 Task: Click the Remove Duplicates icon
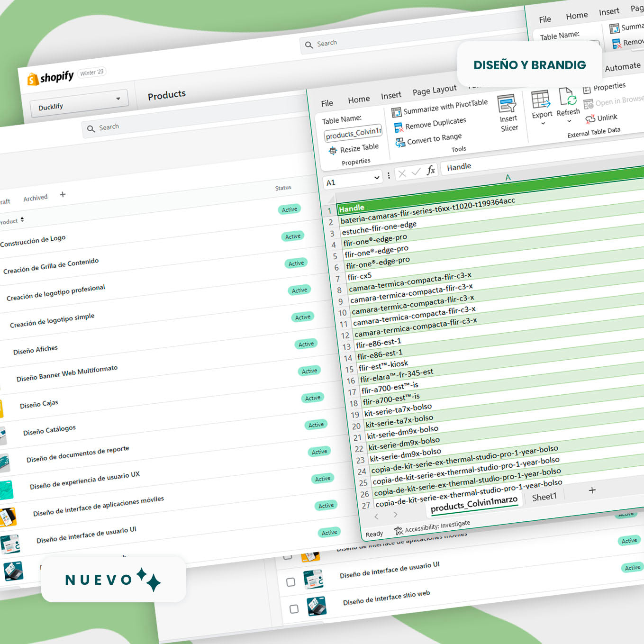[399, 127]
